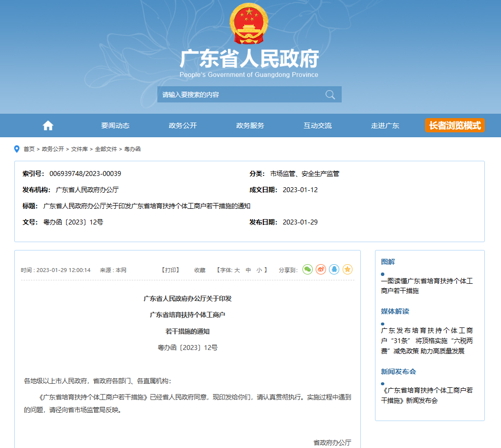The height and width of the screenshot is (448, 501).
Task: Enable 长者浏览模式 elder browsing mode
Action: (x=454, y=125)
